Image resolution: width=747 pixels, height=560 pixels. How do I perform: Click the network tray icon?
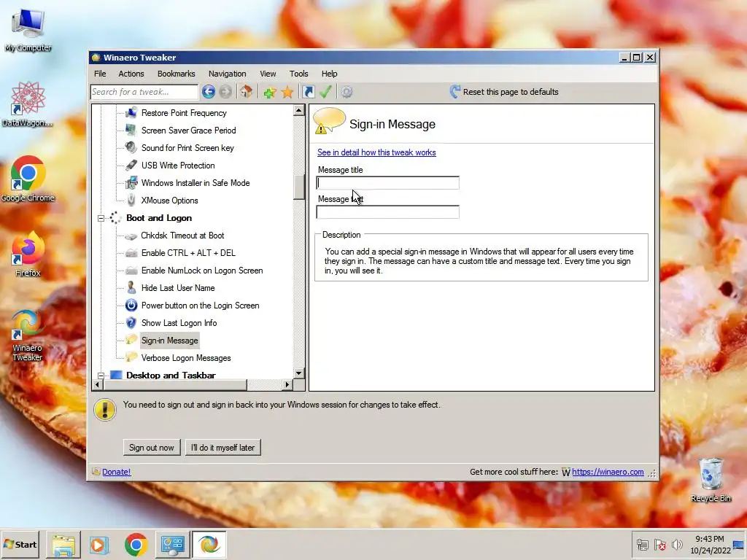642,544
